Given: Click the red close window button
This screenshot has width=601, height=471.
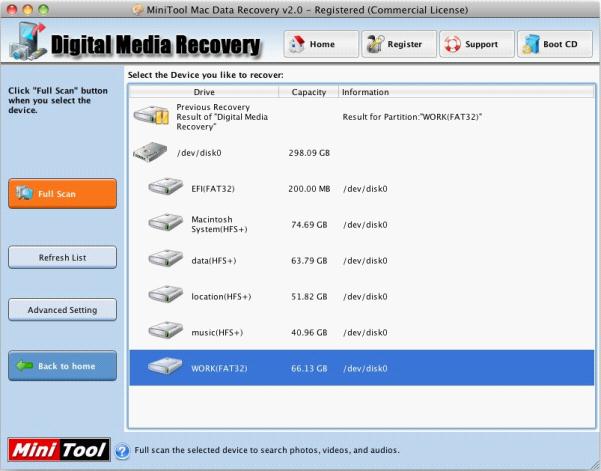Looking at the screenshot, I should pyautogui.click(x=12, y=9).
